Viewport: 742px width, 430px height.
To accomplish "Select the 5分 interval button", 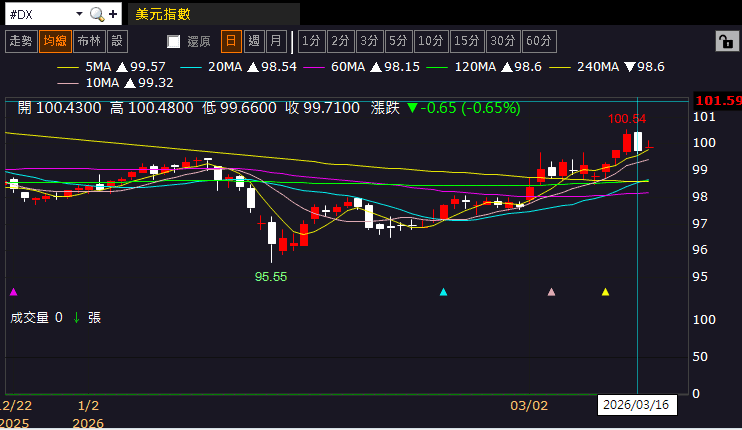I will 399,41.
